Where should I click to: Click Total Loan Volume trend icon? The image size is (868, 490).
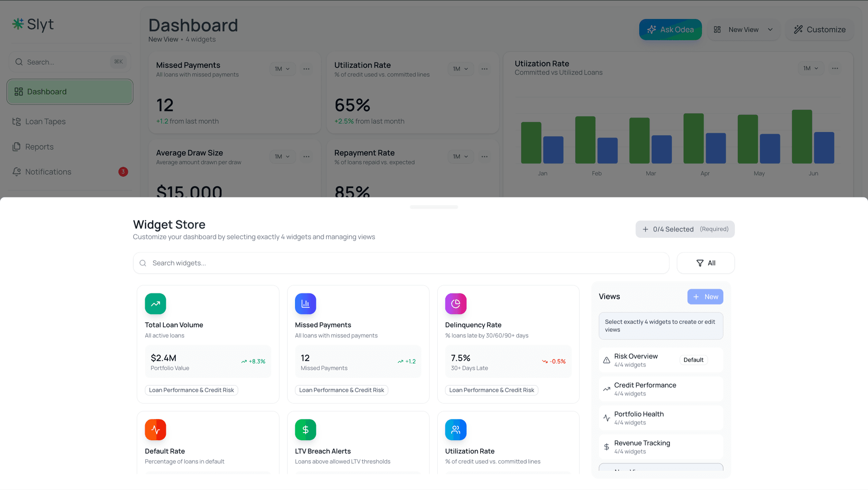tap(156, 304)
